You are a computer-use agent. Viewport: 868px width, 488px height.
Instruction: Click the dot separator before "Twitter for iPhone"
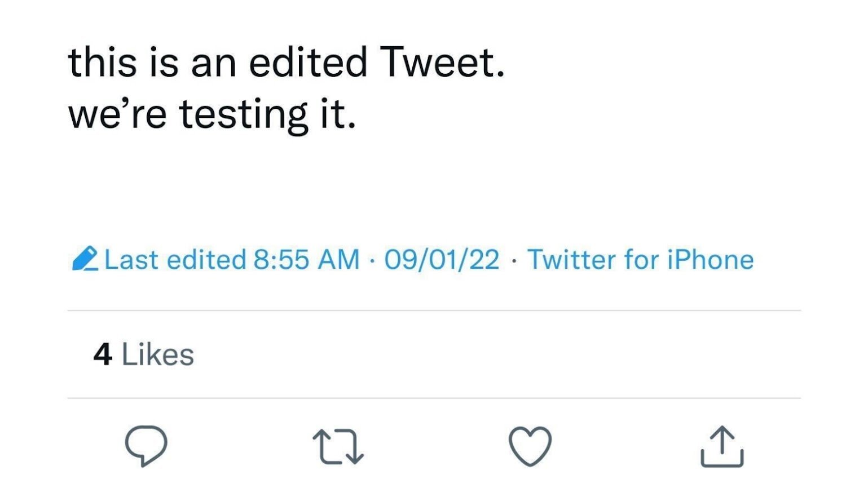(x=514, y=261)
